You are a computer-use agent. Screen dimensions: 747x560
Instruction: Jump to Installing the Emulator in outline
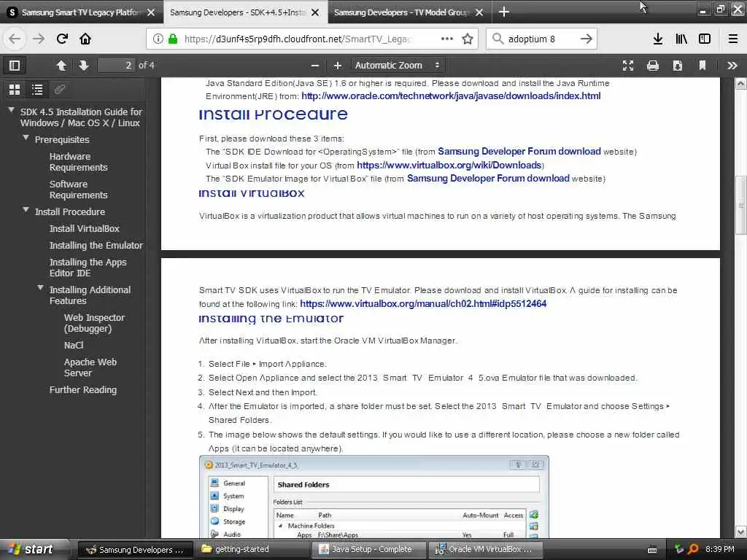pos(96,245)
